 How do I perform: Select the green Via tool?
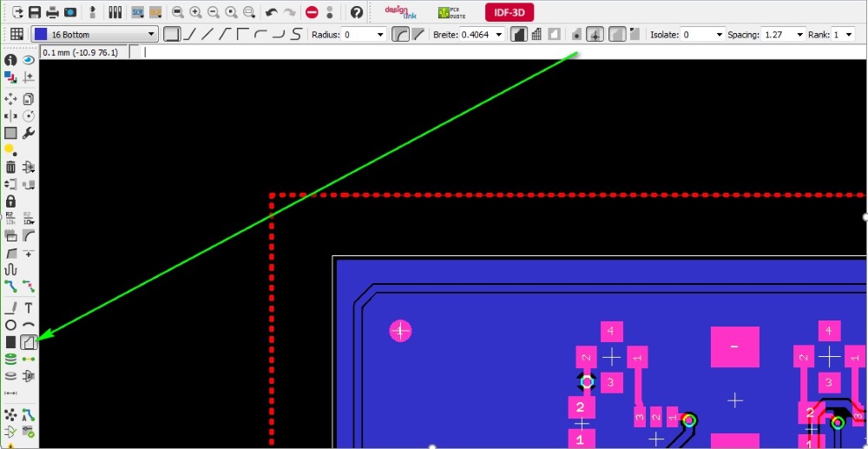(10, 359)
